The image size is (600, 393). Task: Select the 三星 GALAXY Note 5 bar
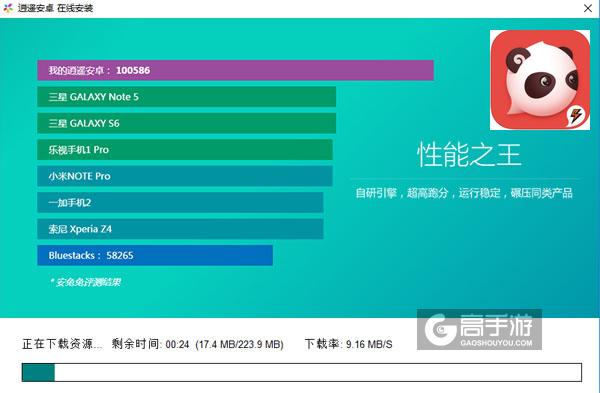pos(186,97)
